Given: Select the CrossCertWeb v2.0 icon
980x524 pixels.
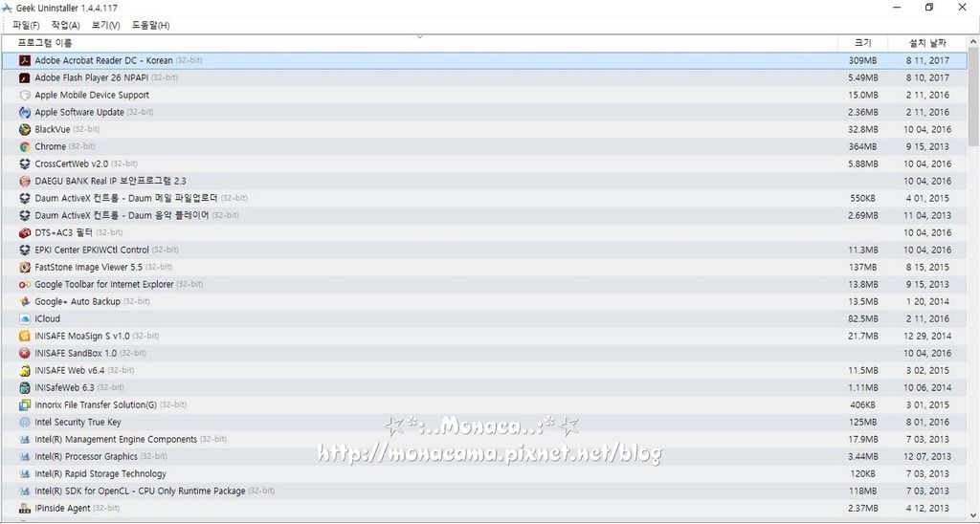Looking at the screenshot, I should [24, 164].
